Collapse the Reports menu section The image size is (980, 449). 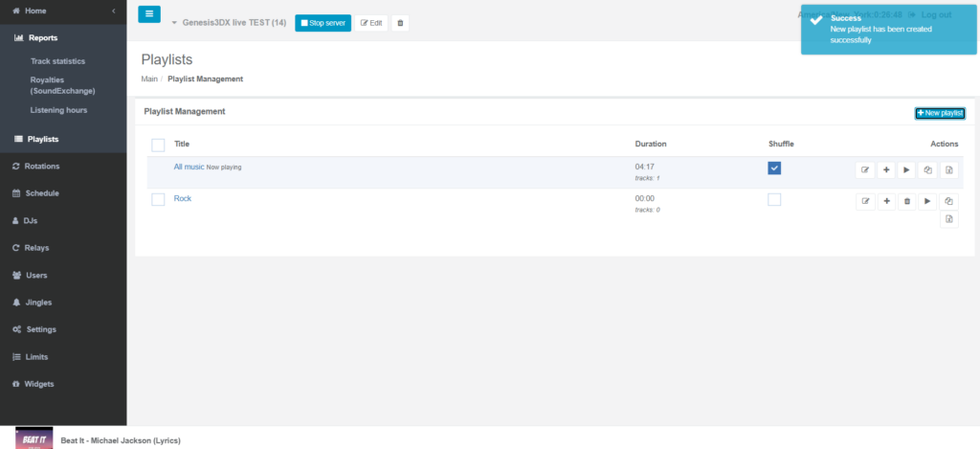tap(43, 38)
